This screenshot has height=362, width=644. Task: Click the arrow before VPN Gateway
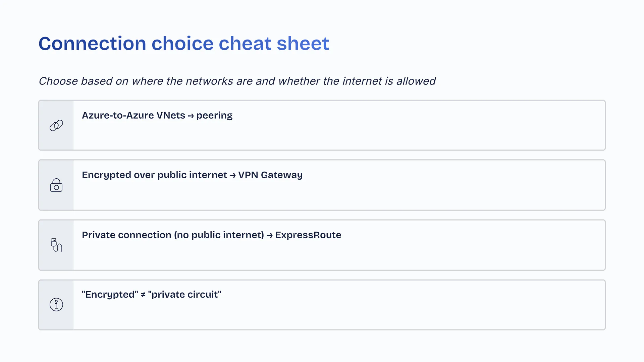[x=232, y=176]
